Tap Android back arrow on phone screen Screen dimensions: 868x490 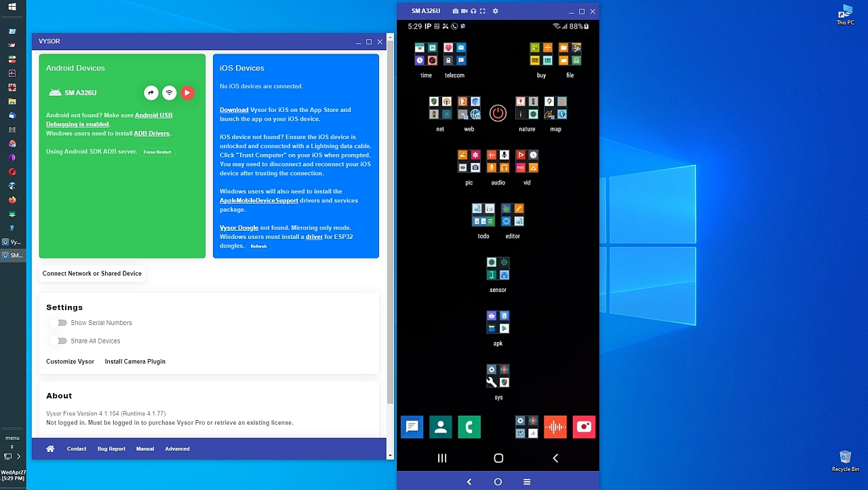[x=555, y=458]
